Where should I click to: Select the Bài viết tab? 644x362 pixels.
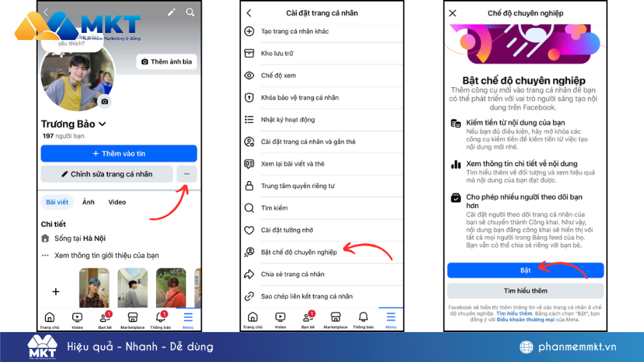(57, 202)
